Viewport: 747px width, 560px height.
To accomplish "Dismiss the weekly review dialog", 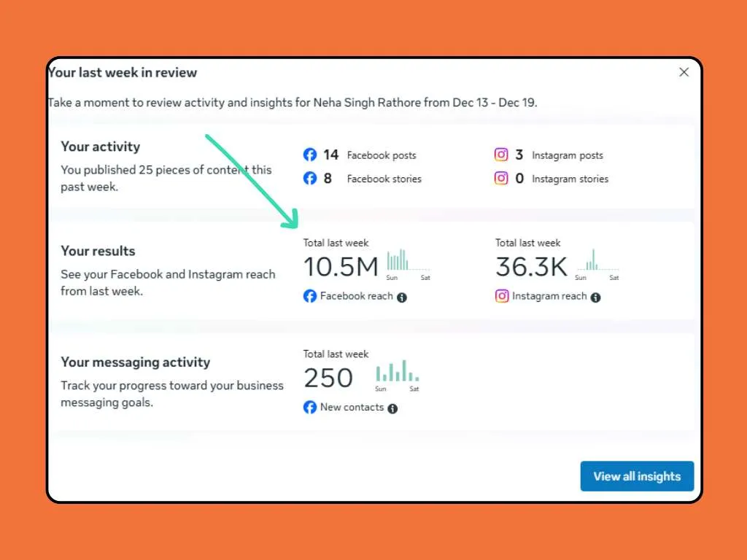I will [x=684, y=72].
